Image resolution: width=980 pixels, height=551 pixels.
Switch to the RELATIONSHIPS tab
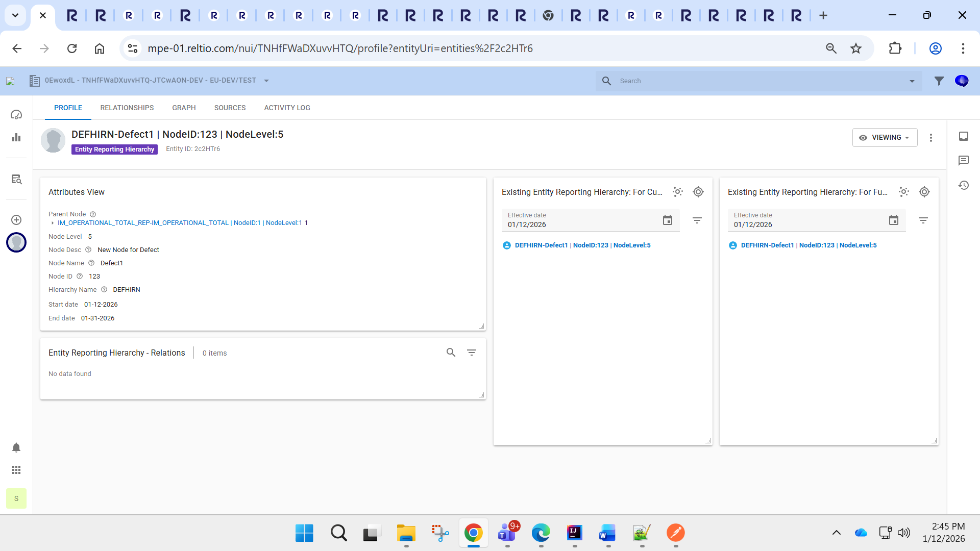pos(127,108)
